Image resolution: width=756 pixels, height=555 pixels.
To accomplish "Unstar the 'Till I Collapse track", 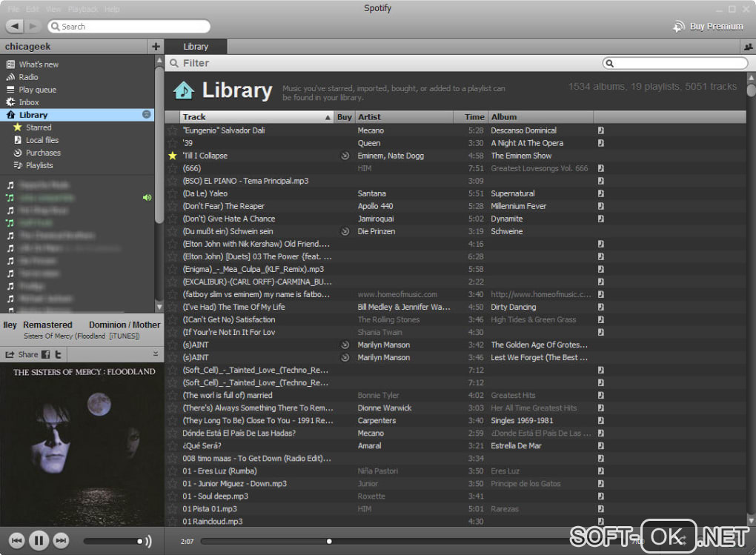I will 172,156.
